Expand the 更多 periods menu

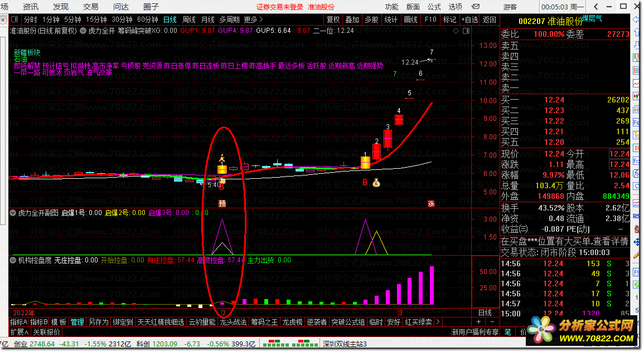click(x=253, y=19)
